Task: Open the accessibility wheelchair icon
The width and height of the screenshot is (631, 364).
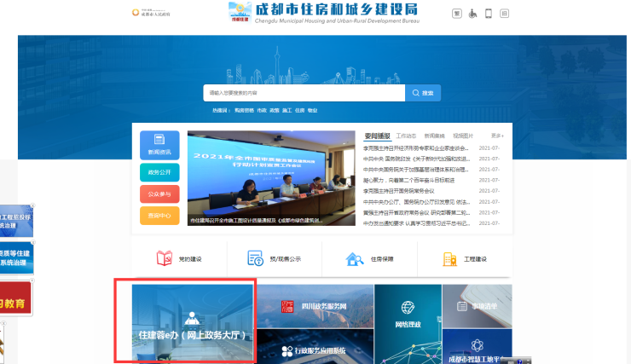Action: click(x=472, y=14)
